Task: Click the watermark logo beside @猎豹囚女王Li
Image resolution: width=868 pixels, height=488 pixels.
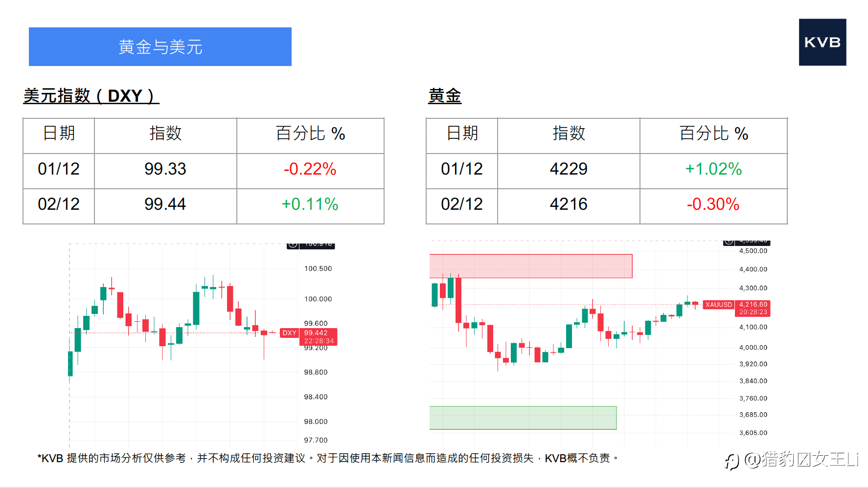Action: click(x=731, y=461)
